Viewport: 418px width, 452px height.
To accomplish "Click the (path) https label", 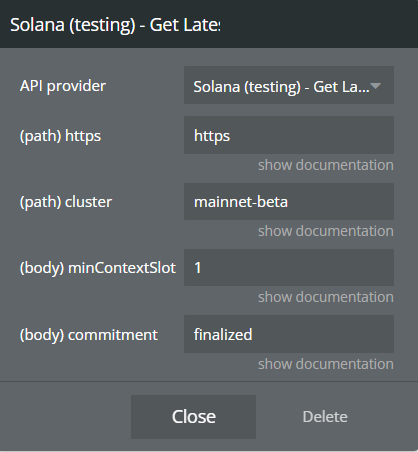I will [60, 136].
